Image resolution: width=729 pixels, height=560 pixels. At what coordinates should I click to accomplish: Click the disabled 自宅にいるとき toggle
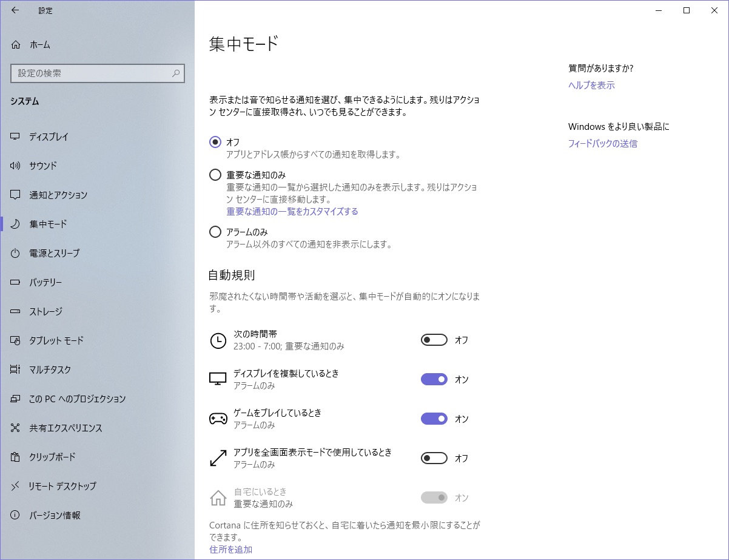[x=434, y=498]
